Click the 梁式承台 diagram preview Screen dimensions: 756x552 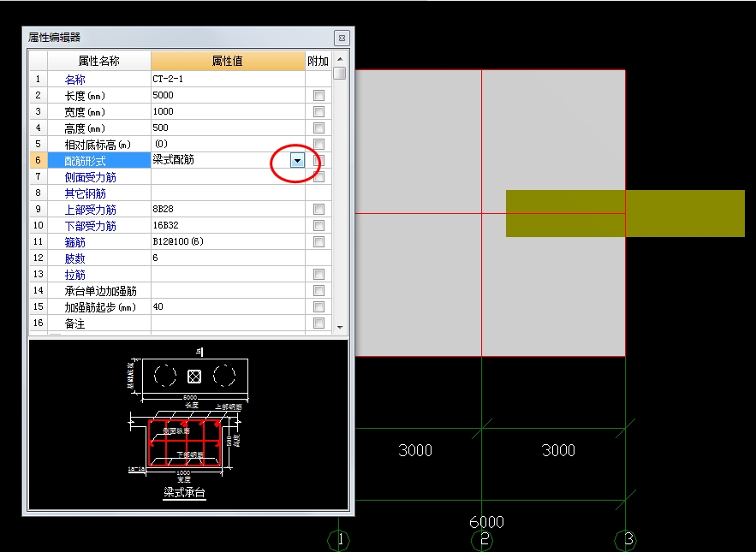188,424
